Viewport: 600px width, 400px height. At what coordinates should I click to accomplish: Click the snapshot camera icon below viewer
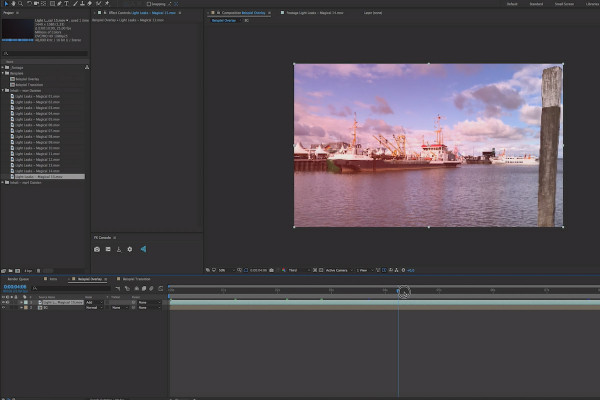click(271, 270)
